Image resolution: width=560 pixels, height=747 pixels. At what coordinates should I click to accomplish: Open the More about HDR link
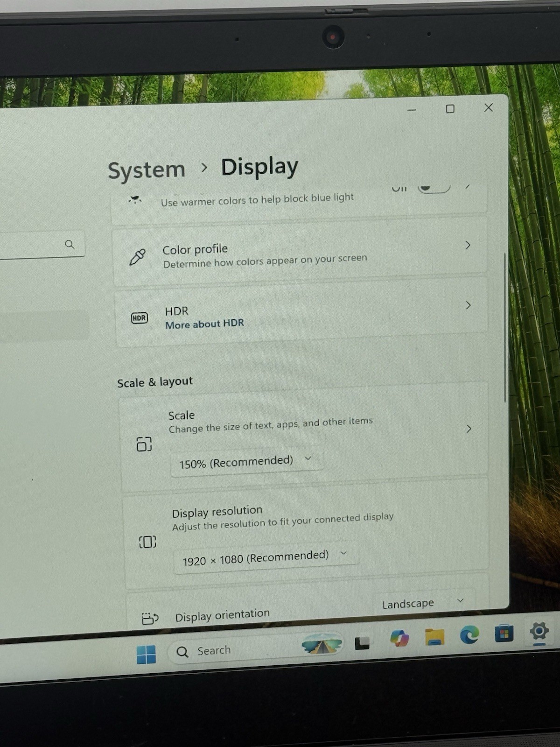point(204,324)
